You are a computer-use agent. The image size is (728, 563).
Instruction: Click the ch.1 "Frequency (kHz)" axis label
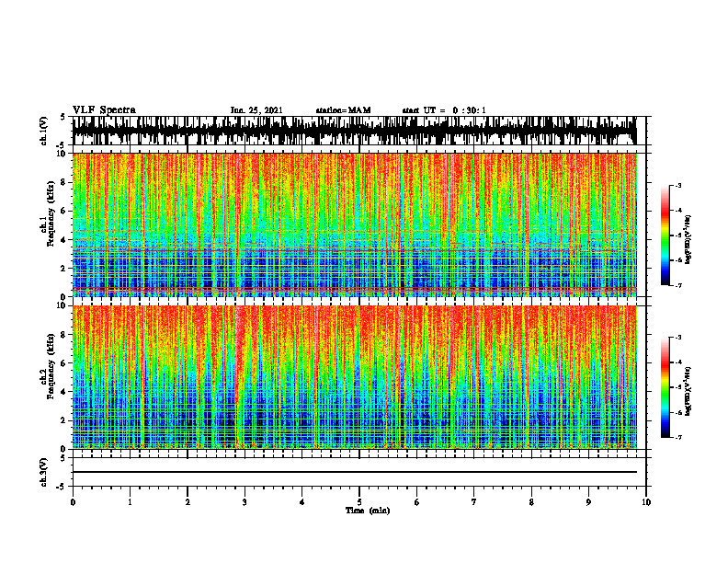tap(51, 214)
